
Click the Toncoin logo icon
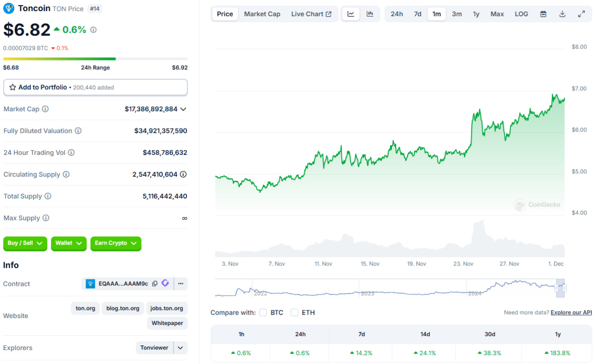coord(9,8)
